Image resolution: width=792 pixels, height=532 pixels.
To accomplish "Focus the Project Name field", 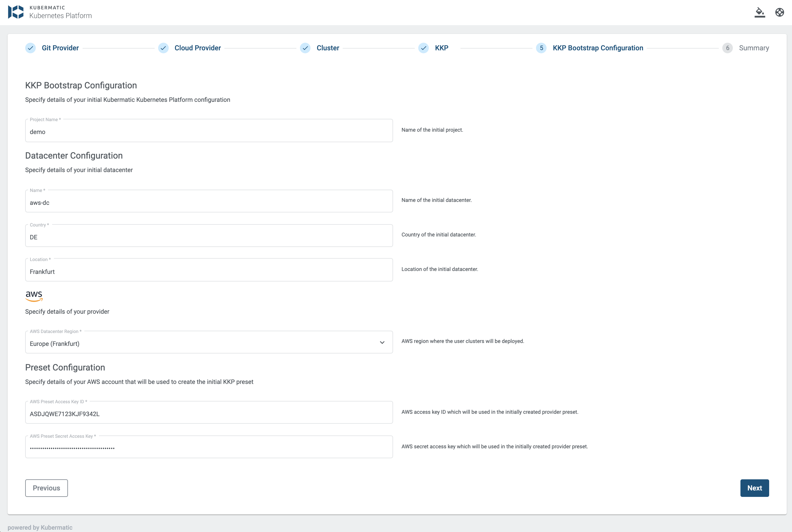I will click(x=209, y=130).
